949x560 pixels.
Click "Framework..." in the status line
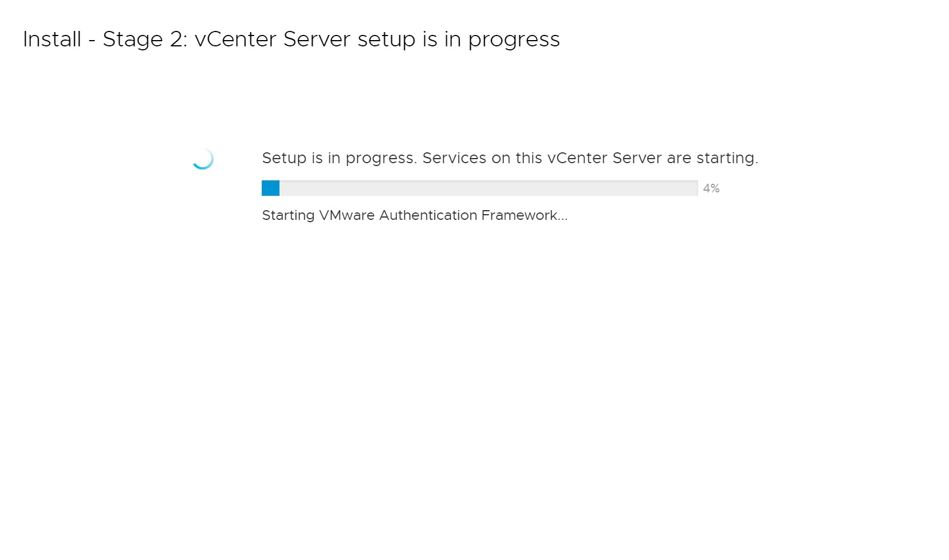click(x=524, y=215)
